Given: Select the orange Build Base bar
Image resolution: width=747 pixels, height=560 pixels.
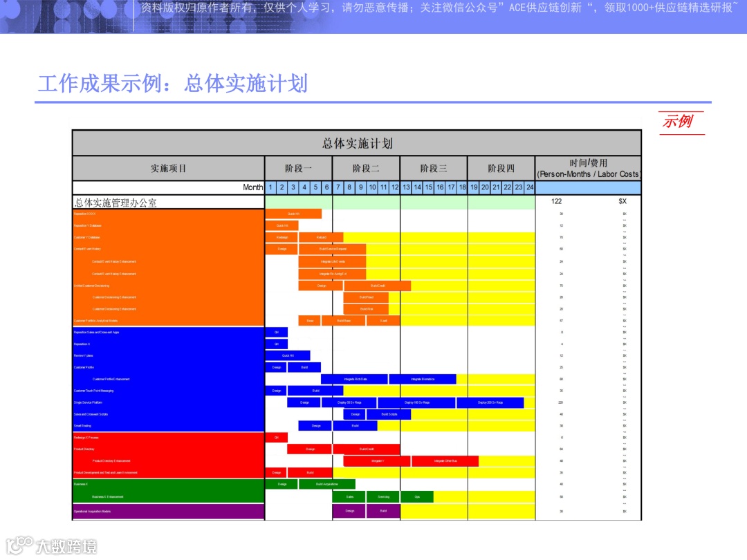Looking at the screenshot, I should [x=344, y=321].
